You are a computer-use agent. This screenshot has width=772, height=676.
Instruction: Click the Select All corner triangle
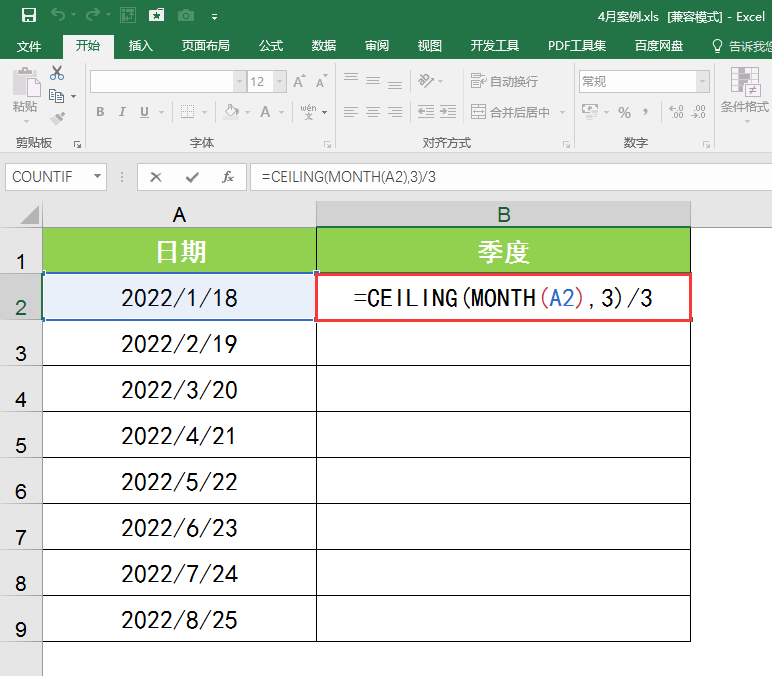30,215
